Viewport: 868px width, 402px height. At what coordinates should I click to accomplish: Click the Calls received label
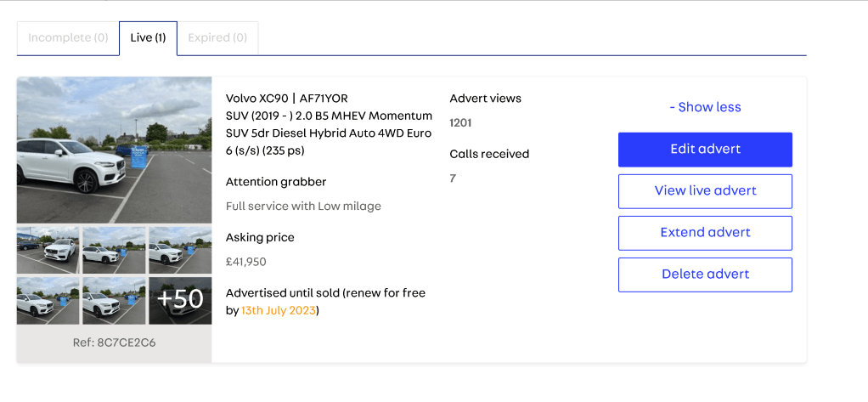489,154
